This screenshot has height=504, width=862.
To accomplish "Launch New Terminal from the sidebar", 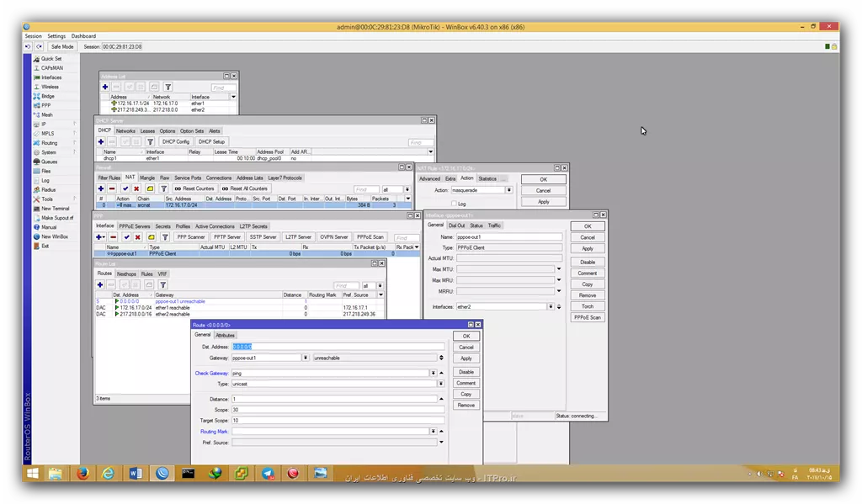I will tap(55, 209).
